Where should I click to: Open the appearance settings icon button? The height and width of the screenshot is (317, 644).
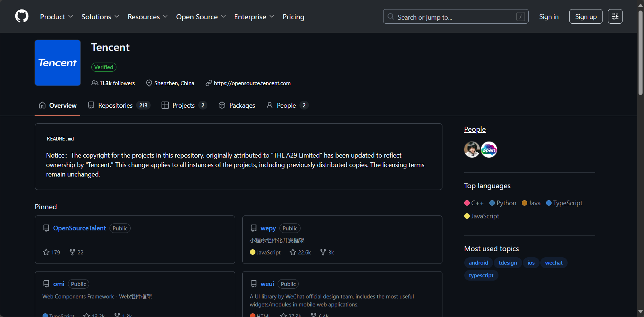click(x=615, y=16)
